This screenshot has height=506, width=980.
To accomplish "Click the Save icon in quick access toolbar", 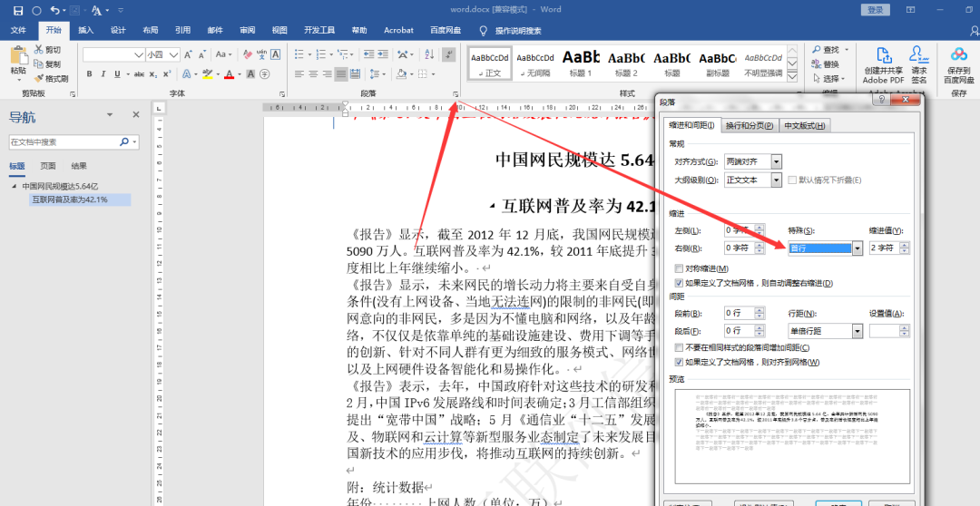I will [x=17, y=10].
